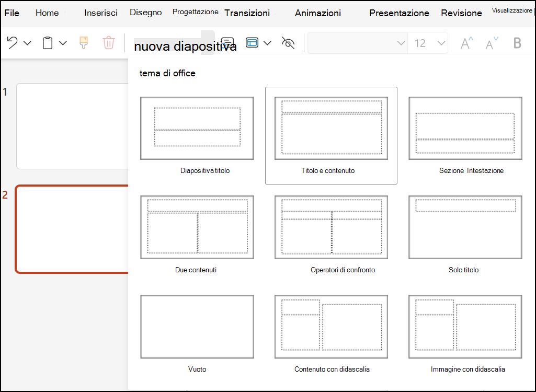Choose the Diapositiva titolo layout thumbnail

197,128
